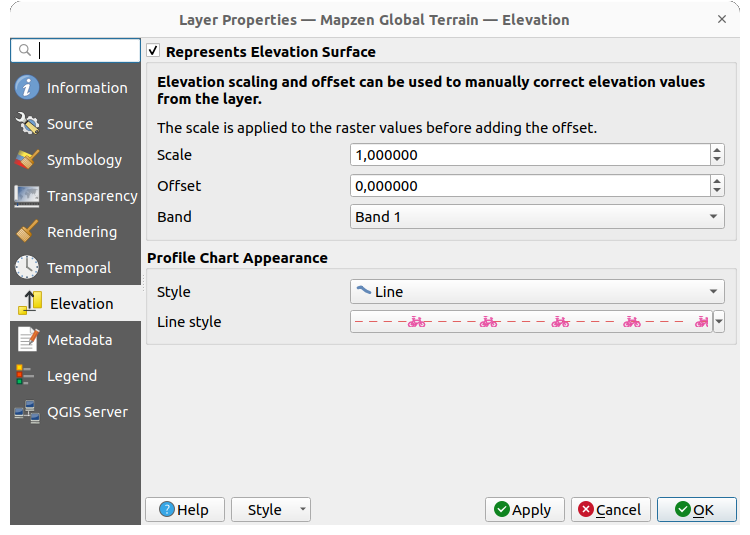Increase the Offset value with up arrow

tap(716, 181)
